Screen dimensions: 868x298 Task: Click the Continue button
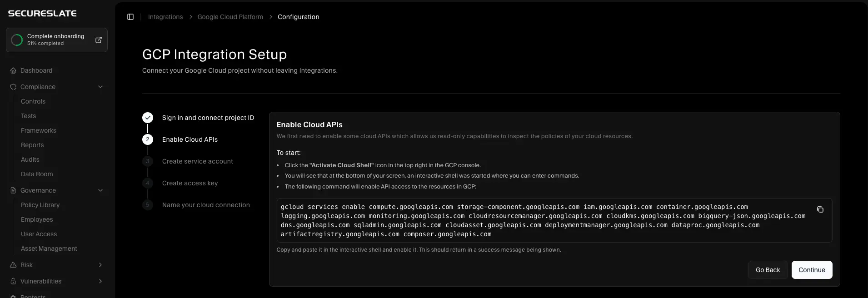click(812, 270)
